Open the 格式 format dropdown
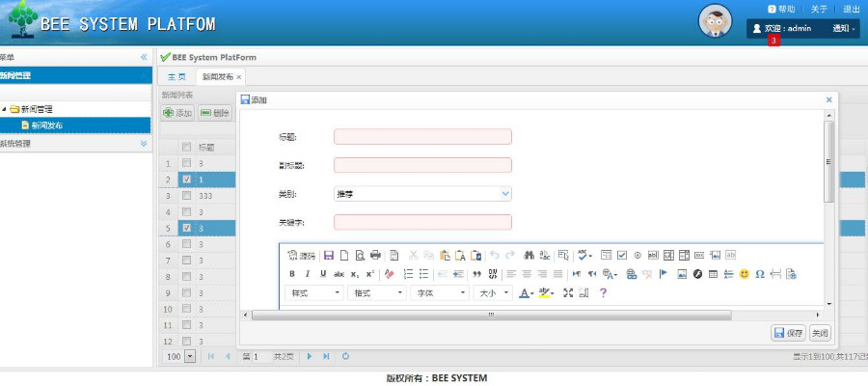 pyautogui.click(x=377, y=293)
